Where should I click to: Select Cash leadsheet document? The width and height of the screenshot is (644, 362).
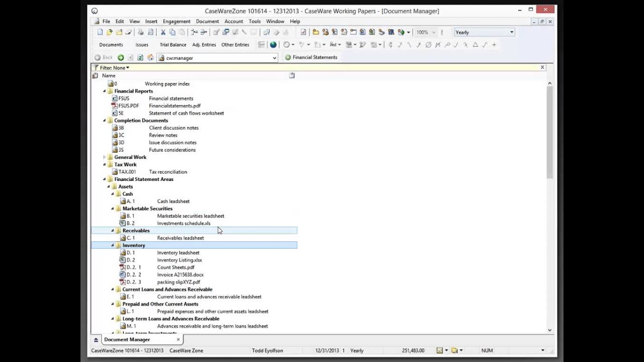(173, 202)
